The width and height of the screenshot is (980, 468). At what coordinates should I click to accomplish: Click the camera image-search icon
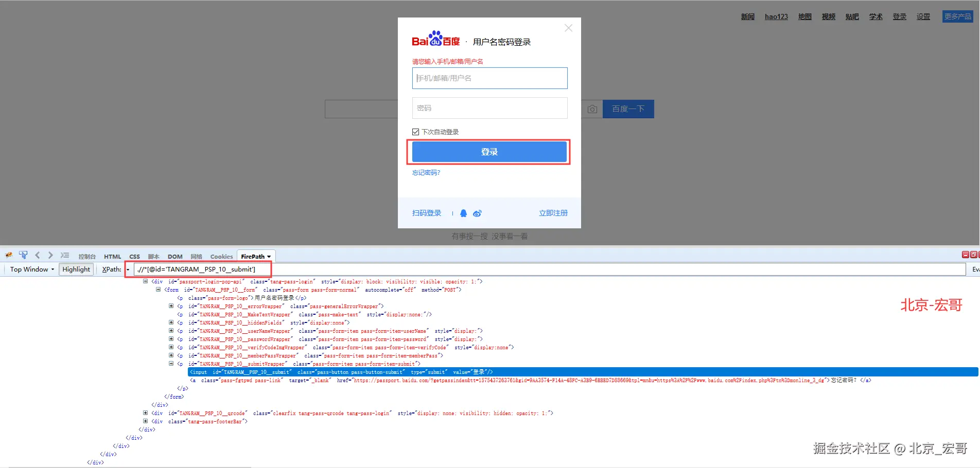[x=592, y=109]
